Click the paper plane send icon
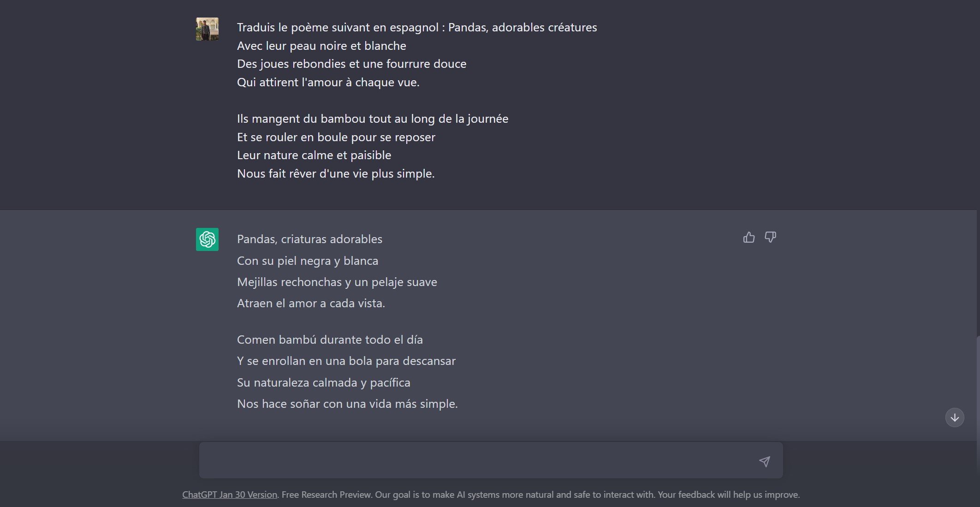The width and height of the screenshot is (980, 507). coord(764,461)
